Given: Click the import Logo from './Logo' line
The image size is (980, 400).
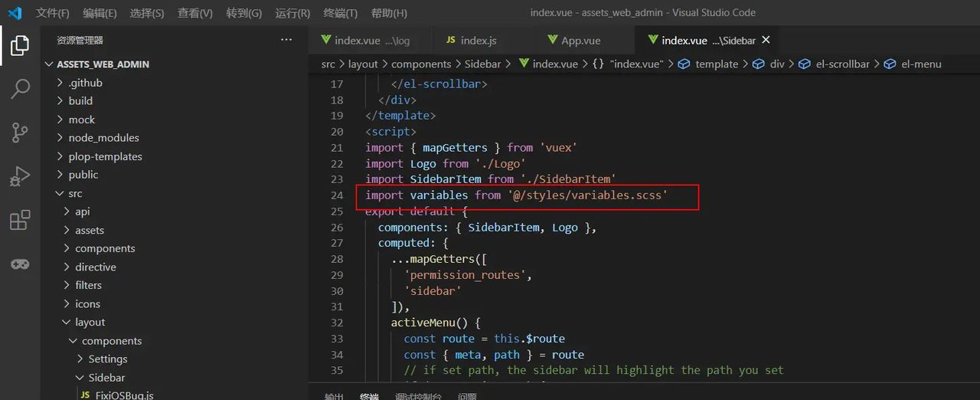Looking at the screenshot, I should coord(446,163).
